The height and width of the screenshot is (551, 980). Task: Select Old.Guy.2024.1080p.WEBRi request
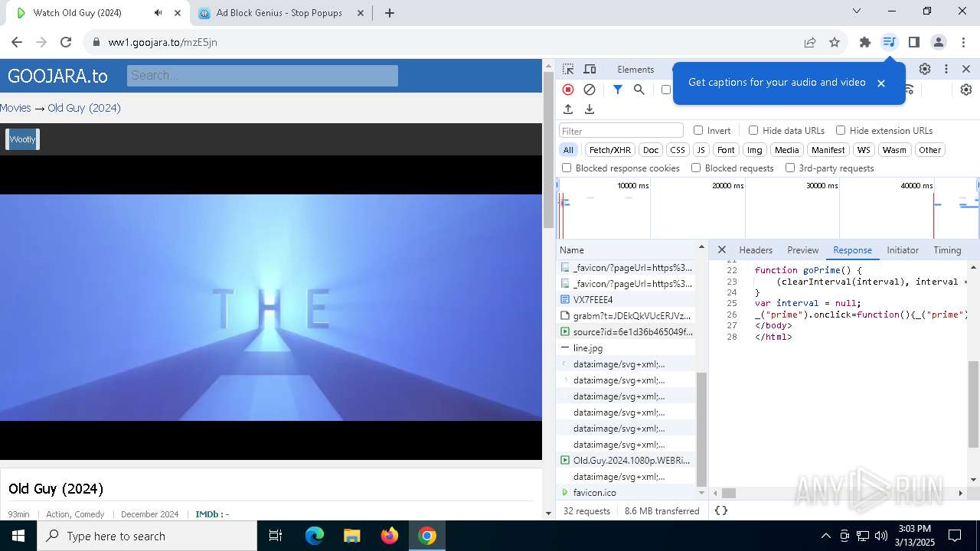[x=626, y=460]
